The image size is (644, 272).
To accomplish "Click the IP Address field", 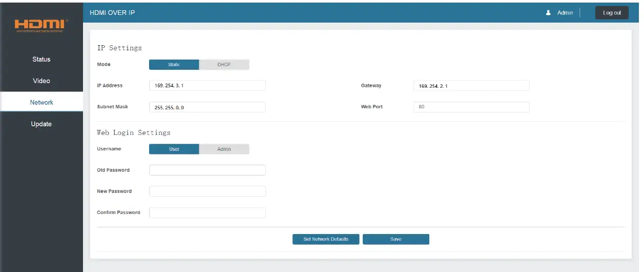I will 207,86.
